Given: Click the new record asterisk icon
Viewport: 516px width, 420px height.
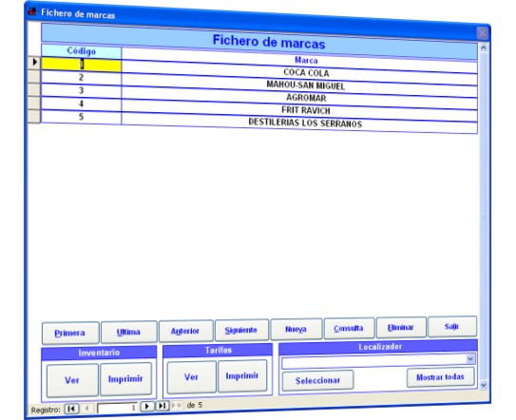Looking at the screenshot, I should 177,405.
